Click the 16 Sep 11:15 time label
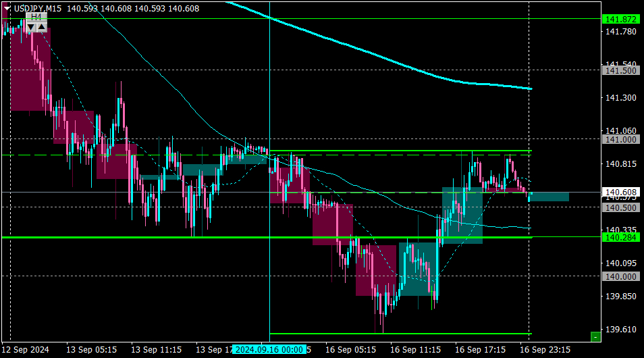This screenshot has height=358, width=644. coord(415,350)
